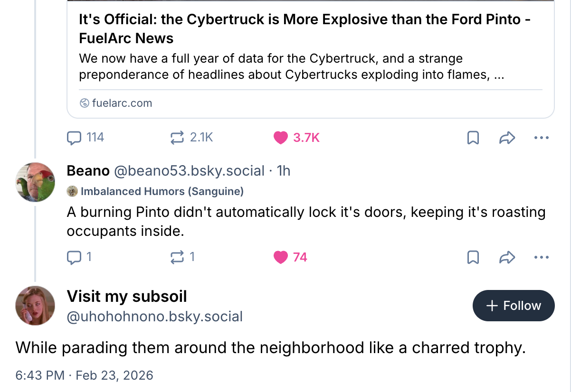Open the @beano53.bsky.social handle

pos(189,171)
